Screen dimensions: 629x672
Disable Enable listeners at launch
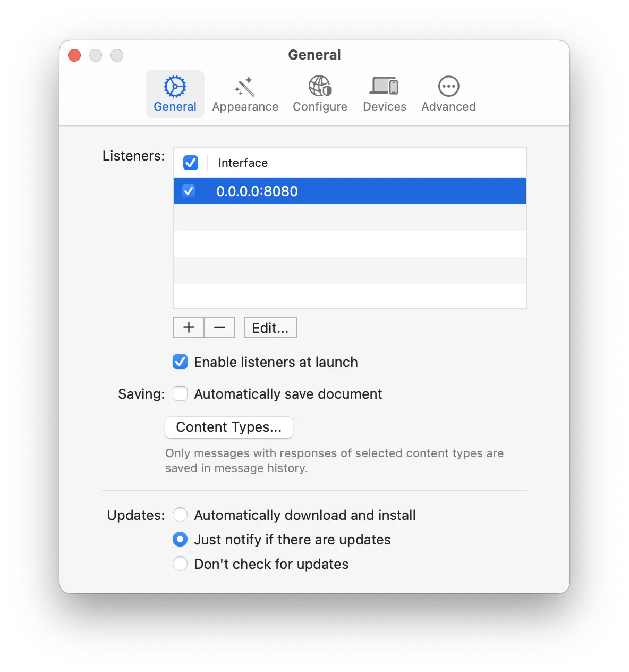pos(180,362)
